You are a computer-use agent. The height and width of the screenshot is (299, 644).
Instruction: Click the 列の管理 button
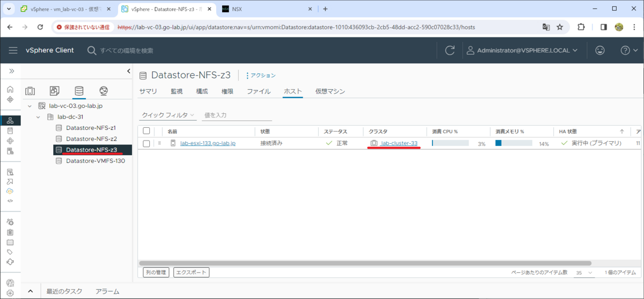tap(156, 273)
